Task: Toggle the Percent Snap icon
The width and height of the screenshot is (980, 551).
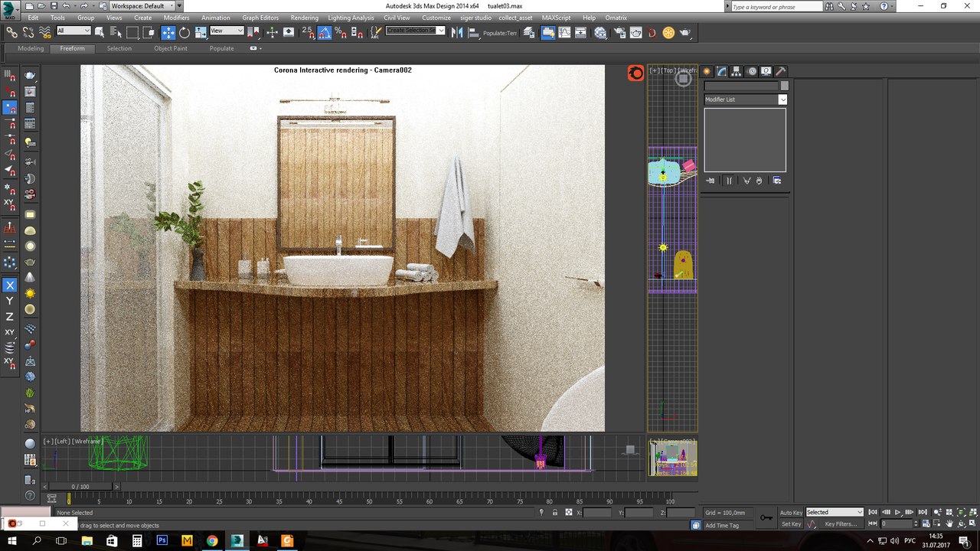Action: pyautogui.click(x=340, y=32)
